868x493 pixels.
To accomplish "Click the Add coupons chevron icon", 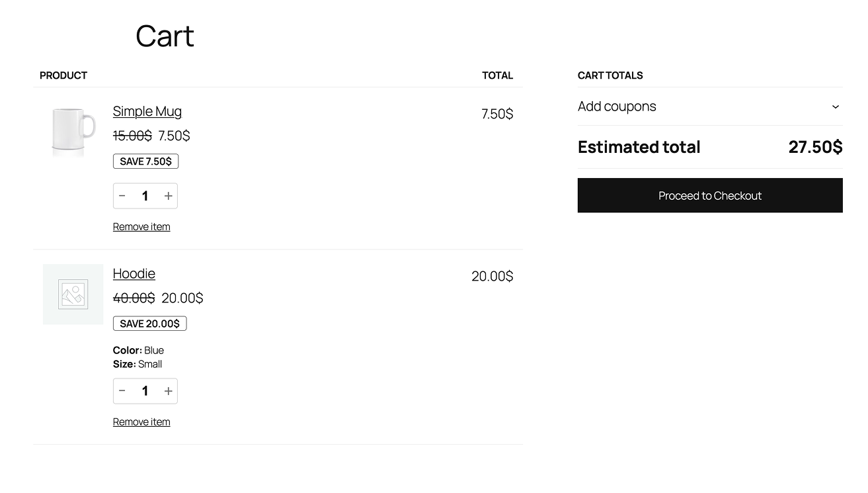I will click(835, 107).
